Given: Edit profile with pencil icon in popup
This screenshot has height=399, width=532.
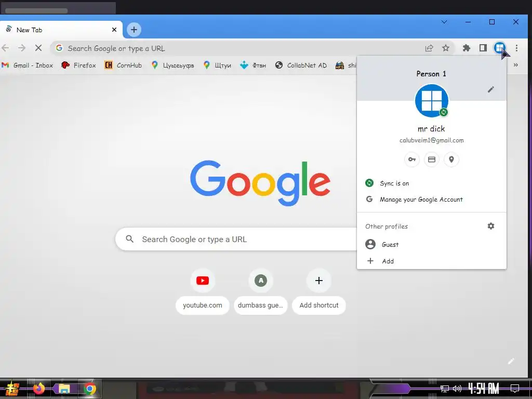Looking at the screenshot, I should pyautogui.click(x=490, y=89).
